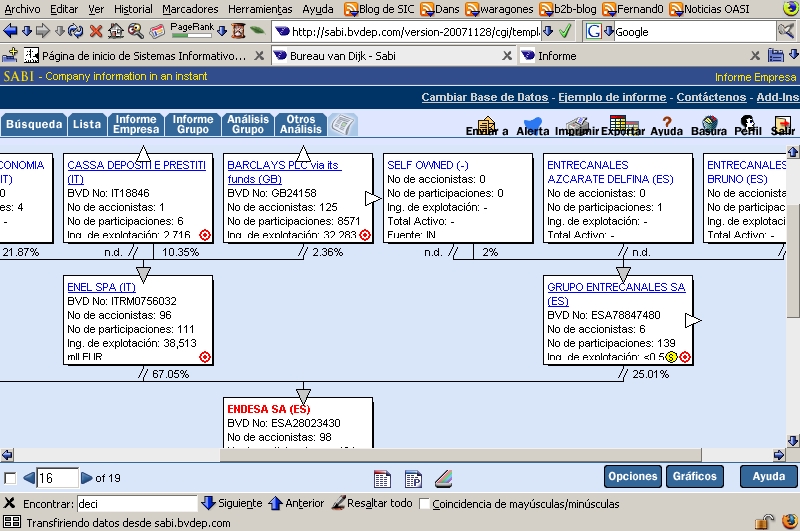The height and width of the screenshot is (531, 800).
Task: Select the Búsqueda tab
Action: coord(34,124)
